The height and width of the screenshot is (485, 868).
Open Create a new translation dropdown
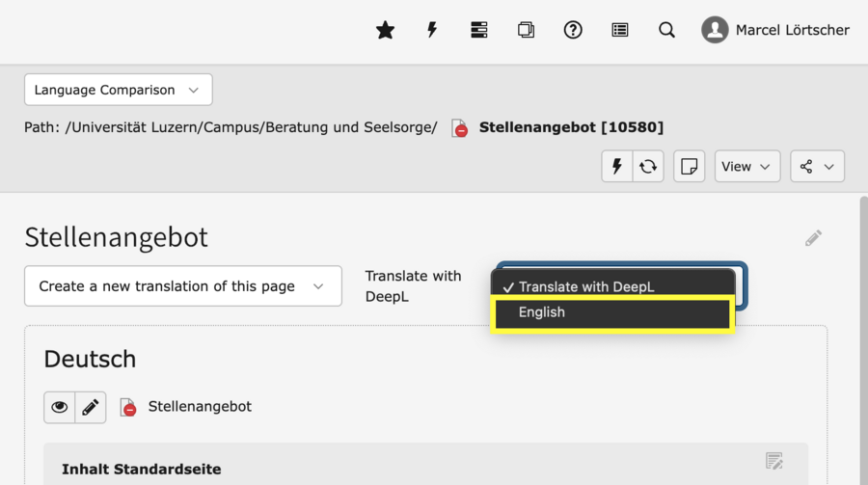click(x=183, y=286)
